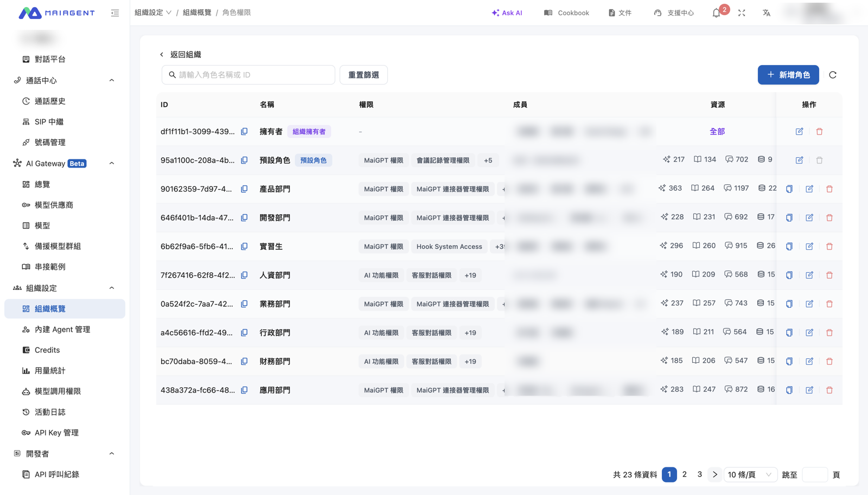Click the jump-to-page input field
The width and height of the screenshot is (868, 495).
pos(815,474)
